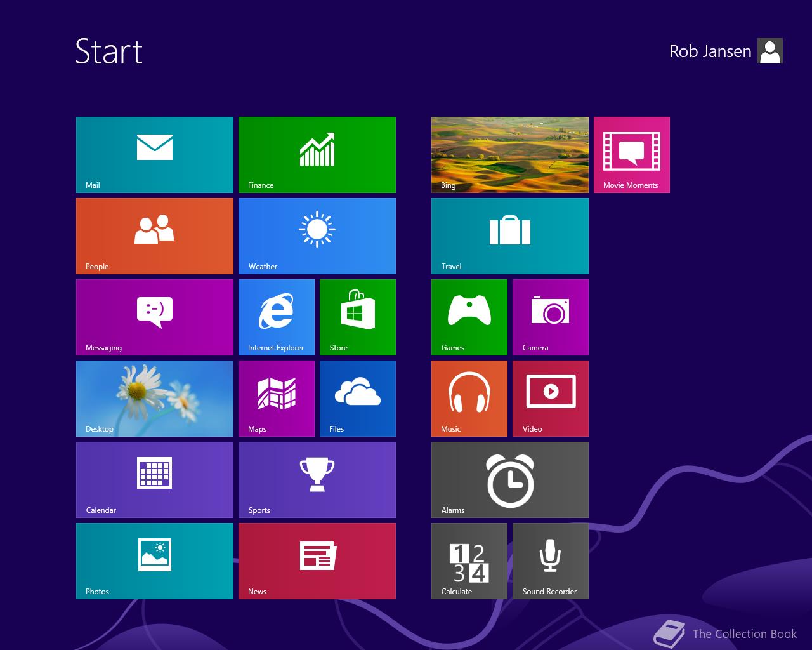The image size is (812, 650).
Task: Launch the Calculate tile
Action: (469, 561)
